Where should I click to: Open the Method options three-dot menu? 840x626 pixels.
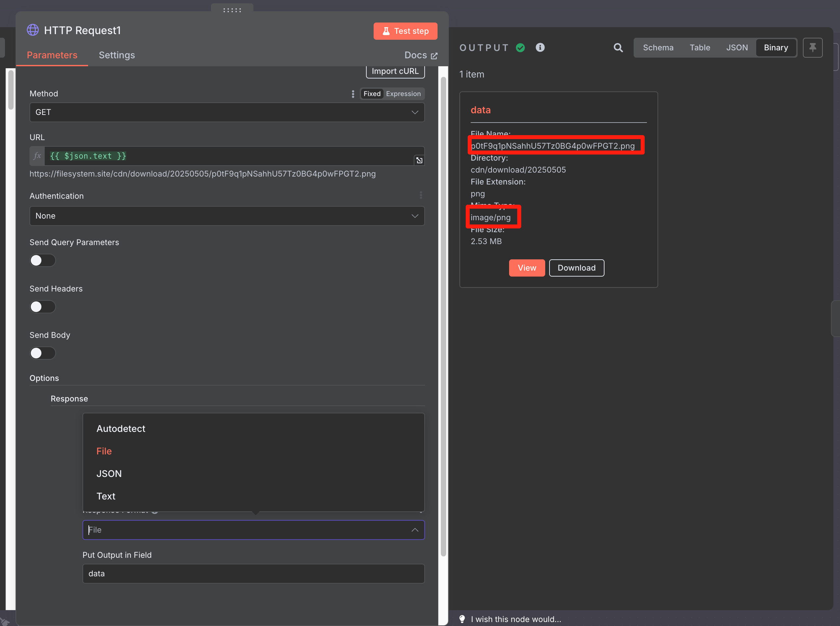tap(353, 94)
